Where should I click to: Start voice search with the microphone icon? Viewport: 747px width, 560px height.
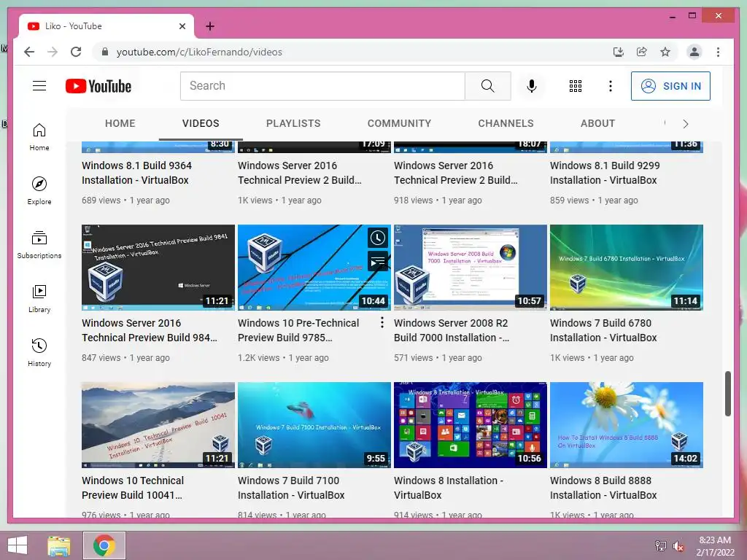click(532, 86)
